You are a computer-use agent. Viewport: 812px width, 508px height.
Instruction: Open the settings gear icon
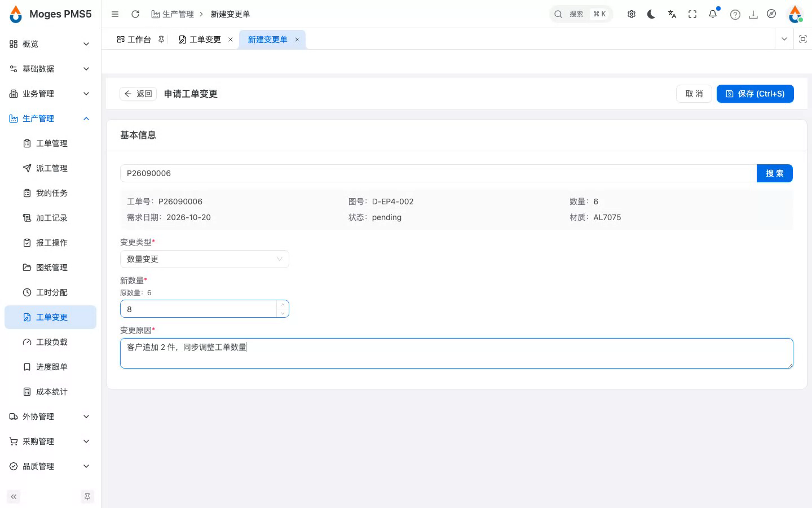[632, 14]
